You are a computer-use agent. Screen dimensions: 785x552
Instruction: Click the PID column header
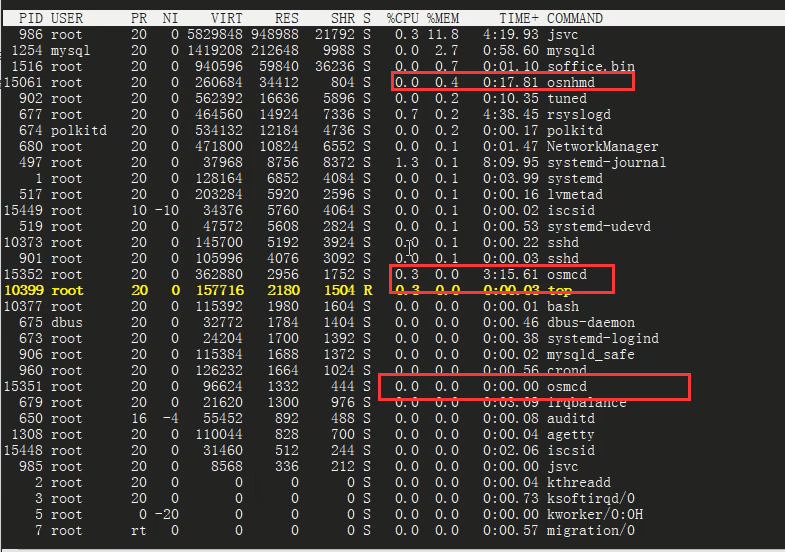tap(31, 18)
